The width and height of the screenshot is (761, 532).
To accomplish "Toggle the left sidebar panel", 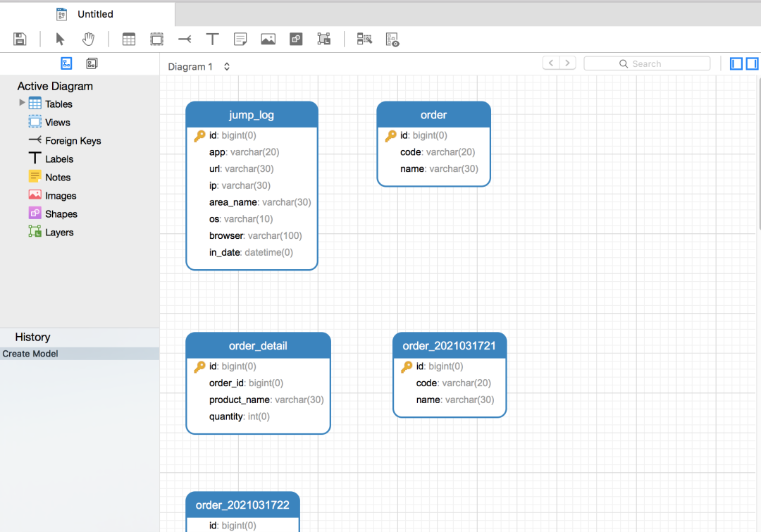I will point(736,64).
